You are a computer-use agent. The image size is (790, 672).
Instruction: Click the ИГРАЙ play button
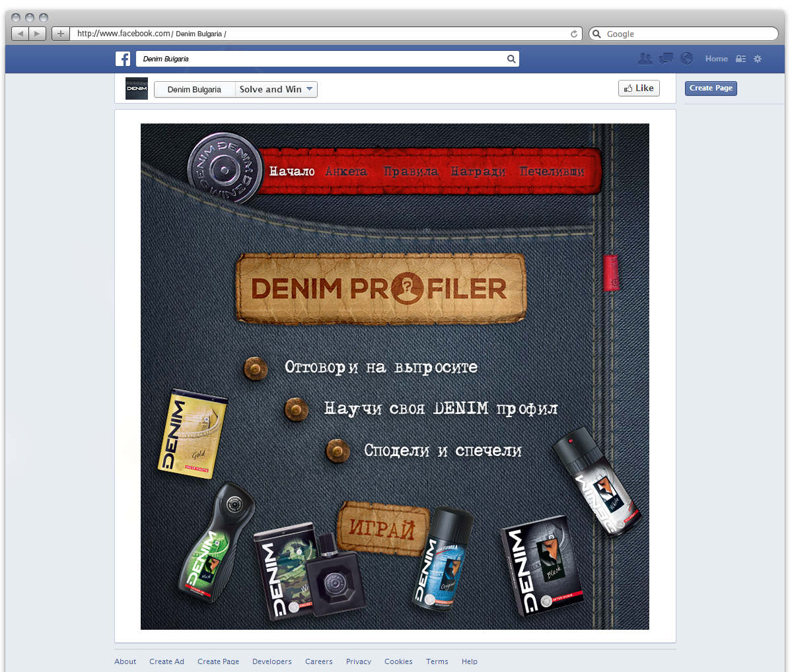(x=382, y=529)
